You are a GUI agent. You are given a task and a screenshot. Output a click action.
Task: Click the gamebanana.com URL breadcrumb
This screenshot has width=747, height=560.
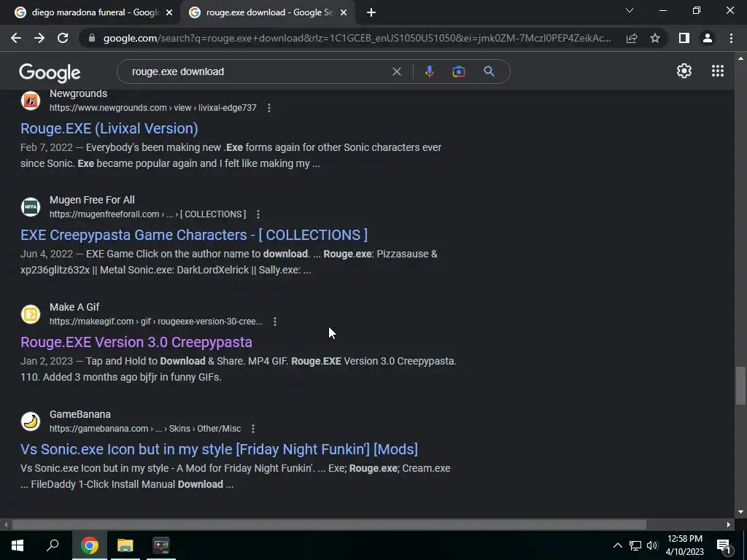pyautogui.click(x=145, y=429)
